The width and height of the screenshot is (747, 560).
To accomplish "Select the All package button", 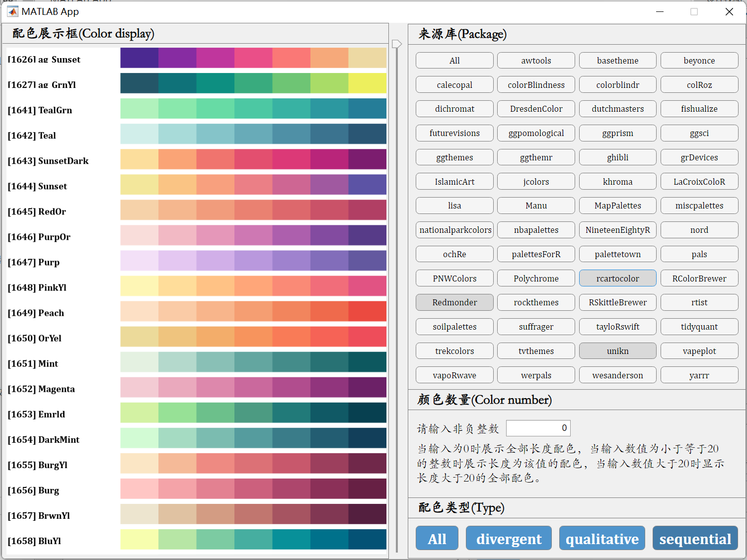I will click(x=454, y=61).
